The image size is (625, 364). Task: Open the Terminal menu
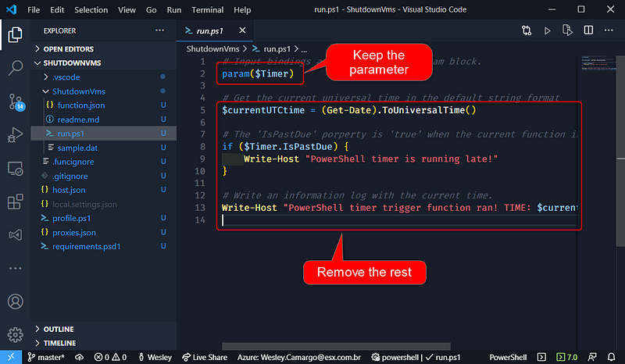tap(207, 10)
